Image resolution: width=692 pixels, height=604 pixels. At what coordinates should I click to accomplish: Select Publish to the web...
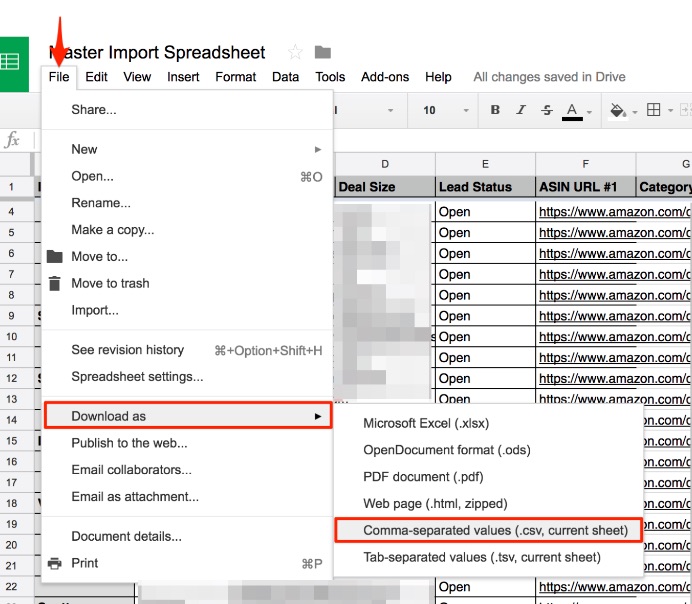(188, 443)
